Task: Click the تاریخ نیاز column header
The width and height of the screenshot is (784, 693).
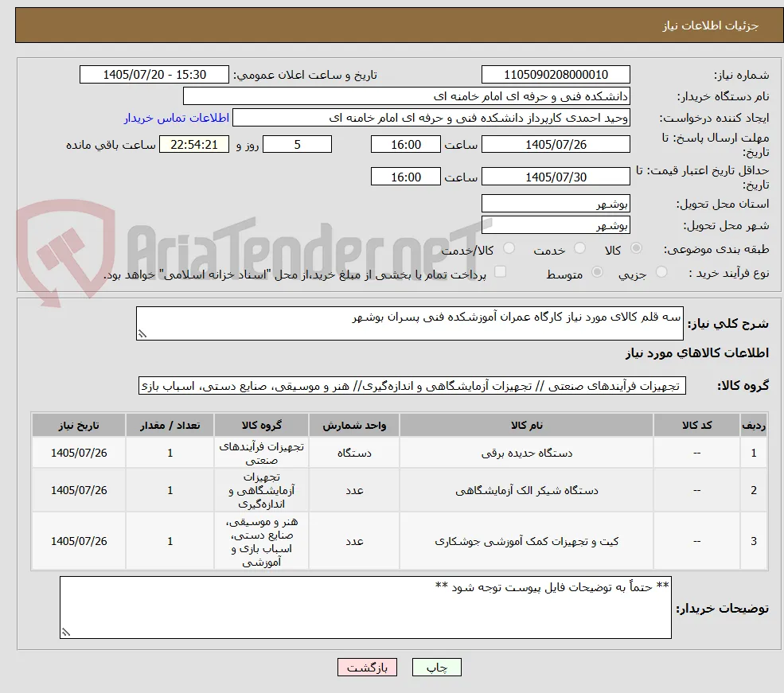Action: (x=79, y=425)
